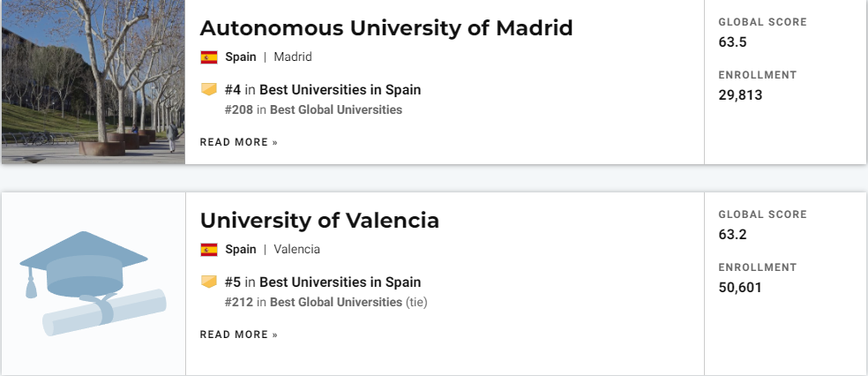
Task: Click the graduation cap placeholder image
Action: coord(93,283)
